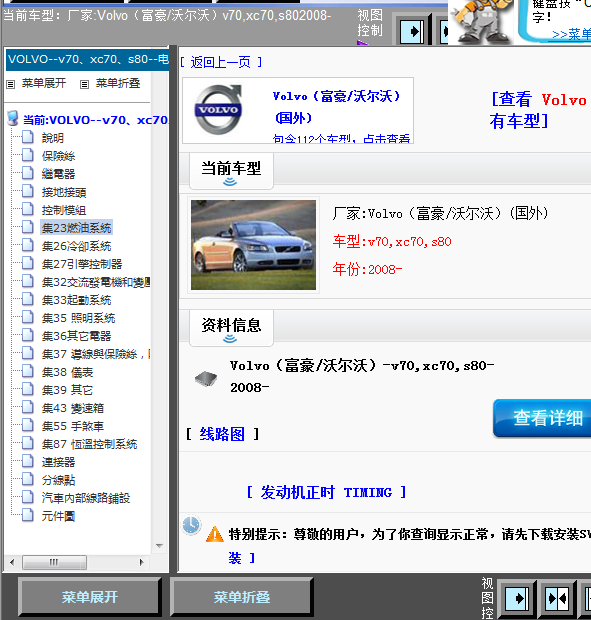Open the 保險絲 fuse entry
The width and height of the screenshot is (591, 620).
[x=58, y=156]
